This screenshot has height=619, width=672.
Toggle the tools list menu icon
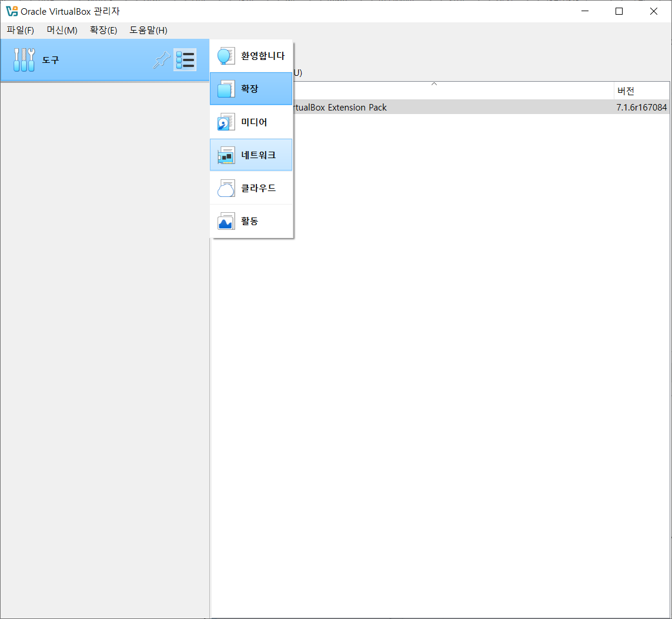[x=185, y=59]
